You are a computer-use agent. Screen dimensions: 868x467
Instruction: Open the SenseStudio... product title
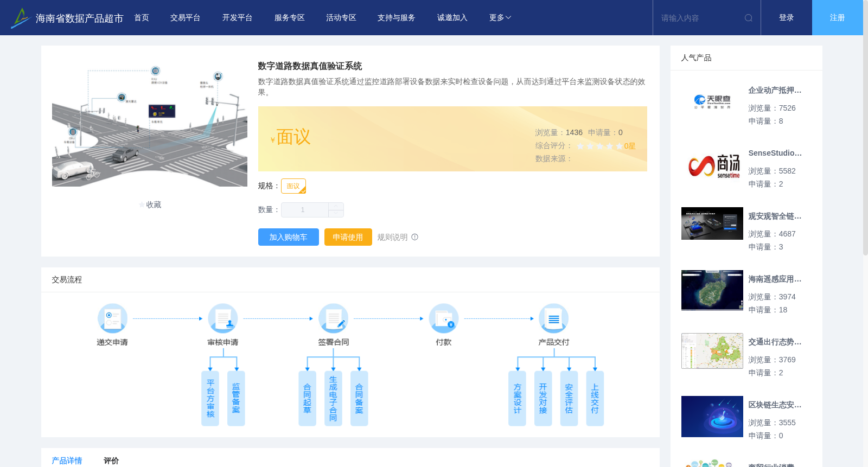coord(775,153)
